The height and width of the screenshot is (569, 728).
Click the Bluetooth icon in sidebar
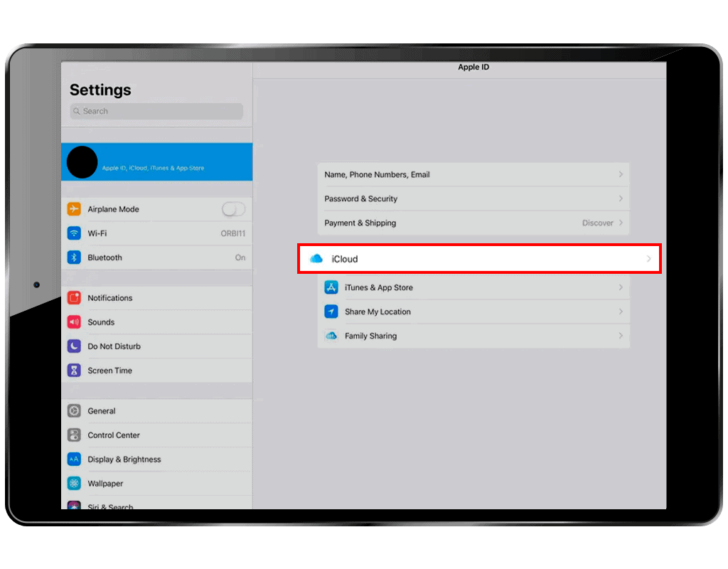point(74,257)
